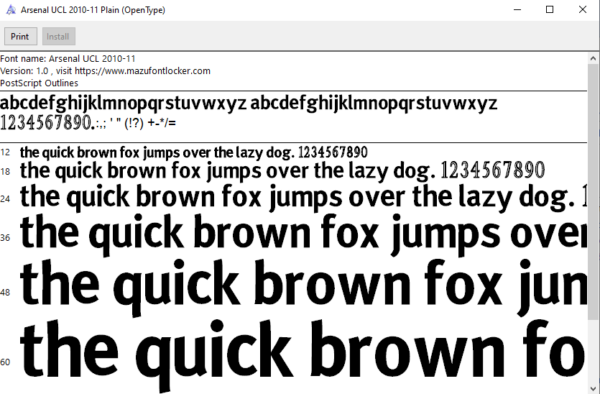Click the window title 'Arsenal UCL 2010-11 Plain (OpenType)'

93,10
